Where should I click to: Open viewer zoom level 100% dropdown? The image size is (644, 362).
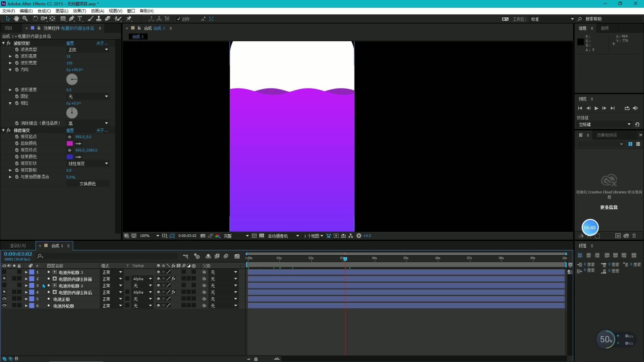pos(149,236)
